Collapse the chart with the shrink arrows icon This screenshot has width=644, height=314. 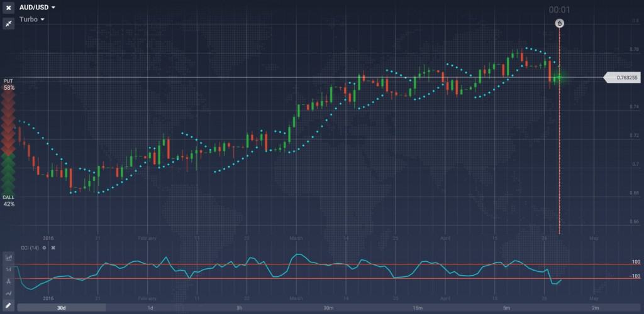9,23
